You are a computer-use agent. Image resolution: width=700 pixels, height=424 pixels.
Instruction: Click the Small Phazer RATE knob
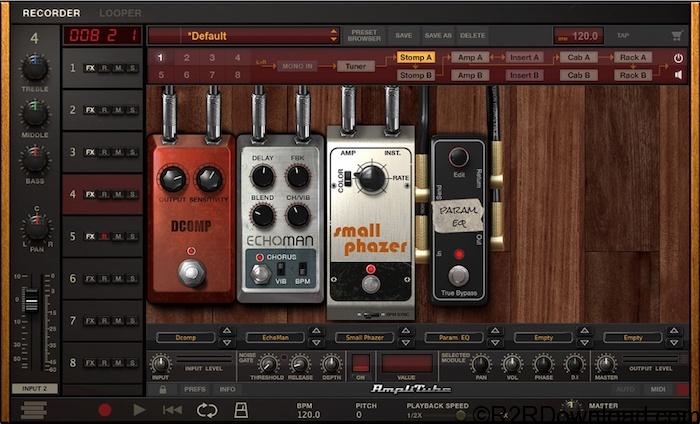371,178
